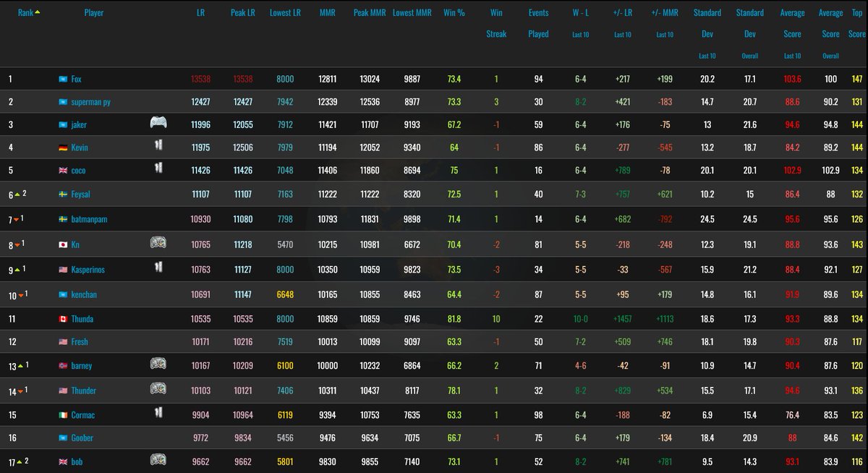Click the flag icon beside kenchan
868x473 pixels.
[x=63, y=296]
